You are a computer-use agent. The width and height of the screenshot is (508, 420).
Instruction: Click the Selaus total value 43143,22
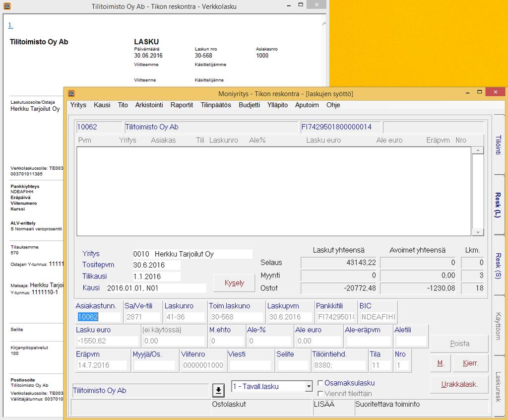click(339, 263)
